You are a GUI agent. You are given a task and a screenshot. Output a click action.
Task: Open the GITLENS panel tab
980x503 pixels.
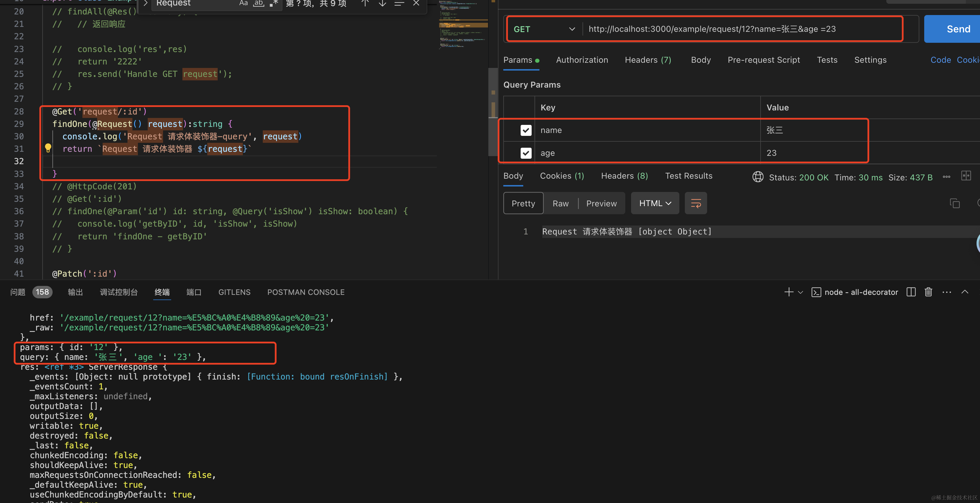pos(234,292)
